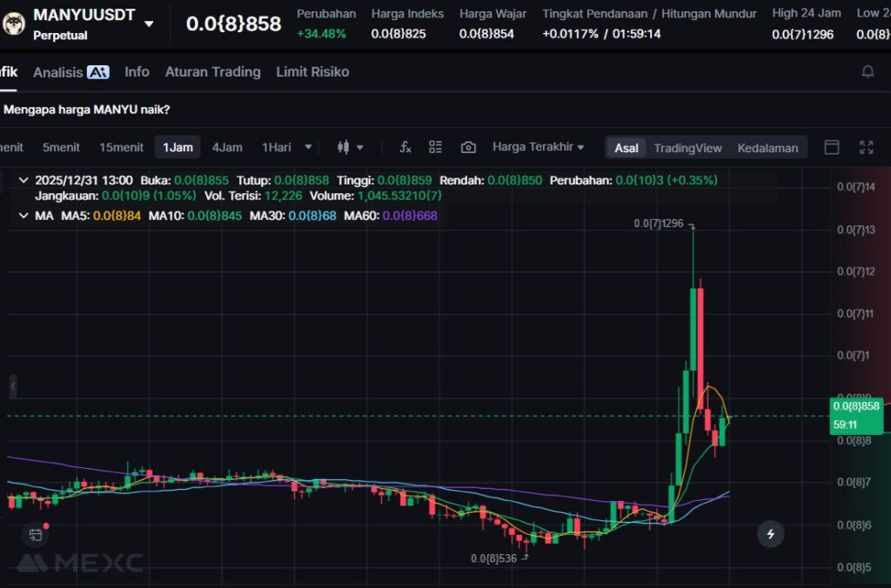This screenshot has height=588, width=891.
Task: Select the 4Jam timeframe
Action: pos(227,147)
